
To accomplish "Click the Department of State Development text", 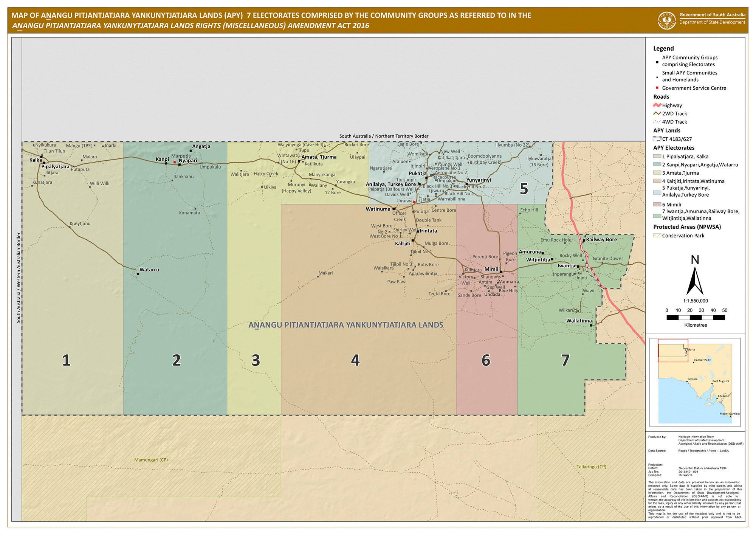I will click(712, 22).
